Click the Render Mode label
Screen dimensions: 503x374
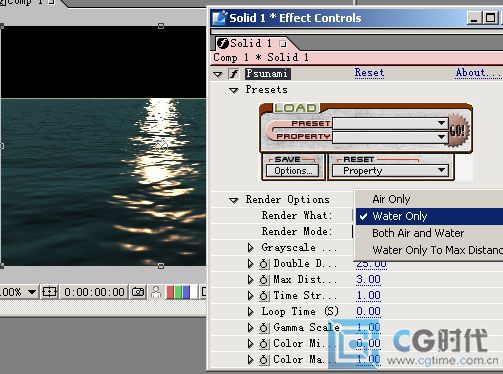[x=297, y=232]
